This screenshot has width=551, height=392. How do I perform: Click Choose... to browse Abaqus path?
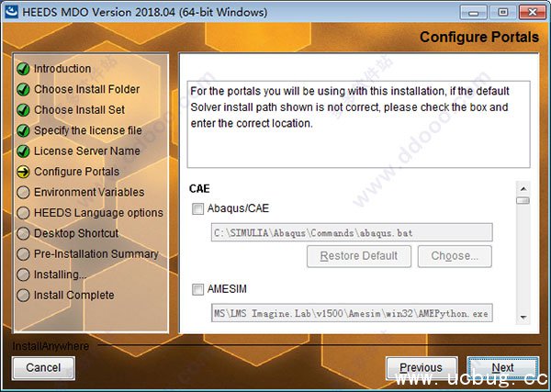point(455,256)
